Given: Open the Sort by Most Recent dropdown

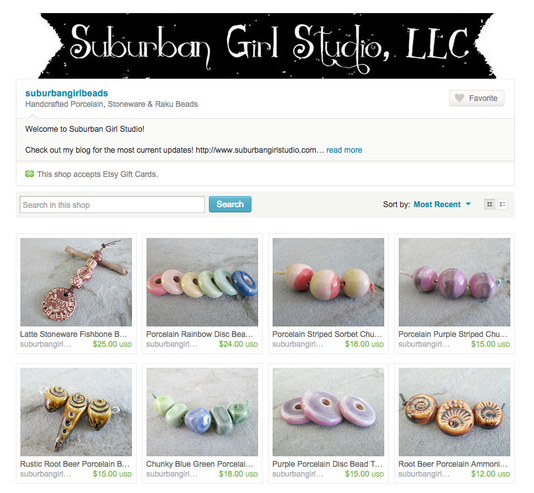Looking at the screenshot, I should click(442, 204).
